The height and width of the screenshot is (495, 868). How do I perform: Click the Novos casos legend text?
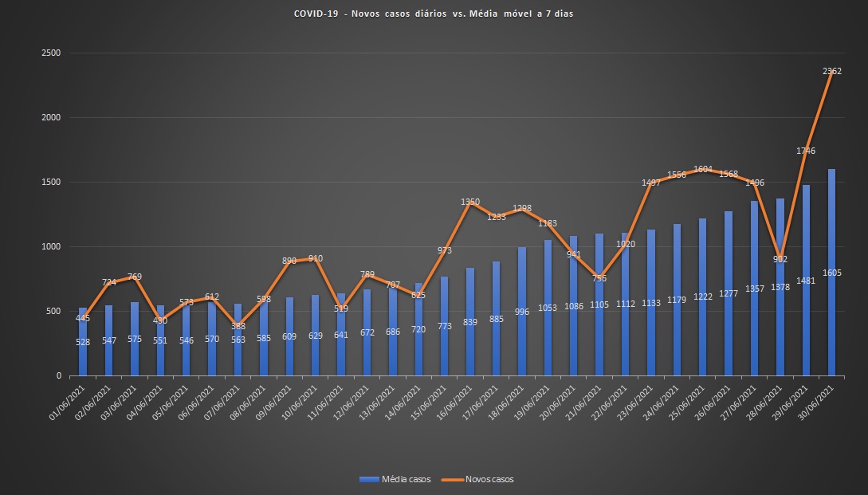click(x=488, y=479)
